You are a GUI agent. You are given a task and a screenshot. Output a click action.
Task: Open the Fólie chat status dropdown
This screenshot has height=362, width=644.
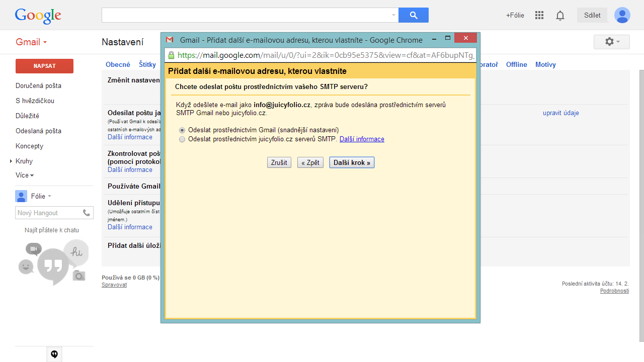tap(49, 197)
